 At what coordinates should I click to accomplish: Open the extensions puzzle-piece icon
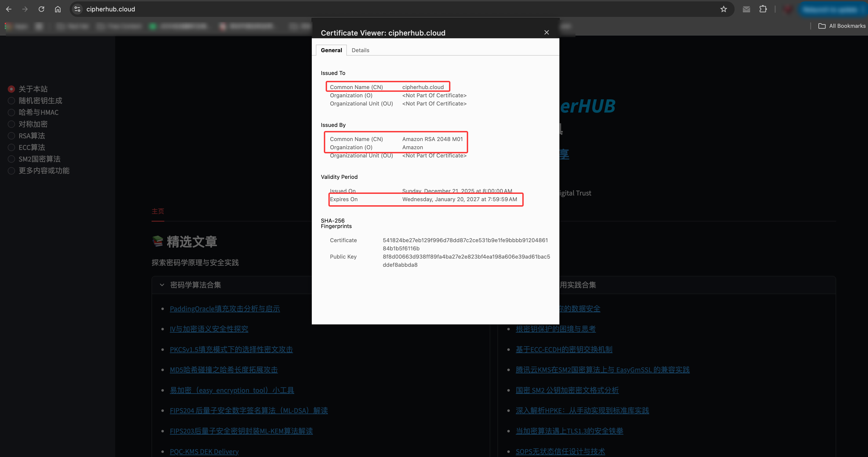[x=763, y=9]
